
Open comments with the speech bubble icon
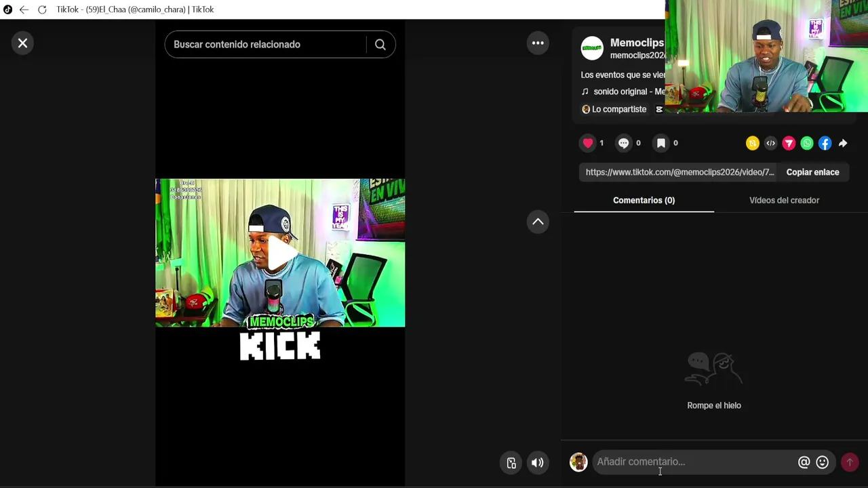[624, 143]
